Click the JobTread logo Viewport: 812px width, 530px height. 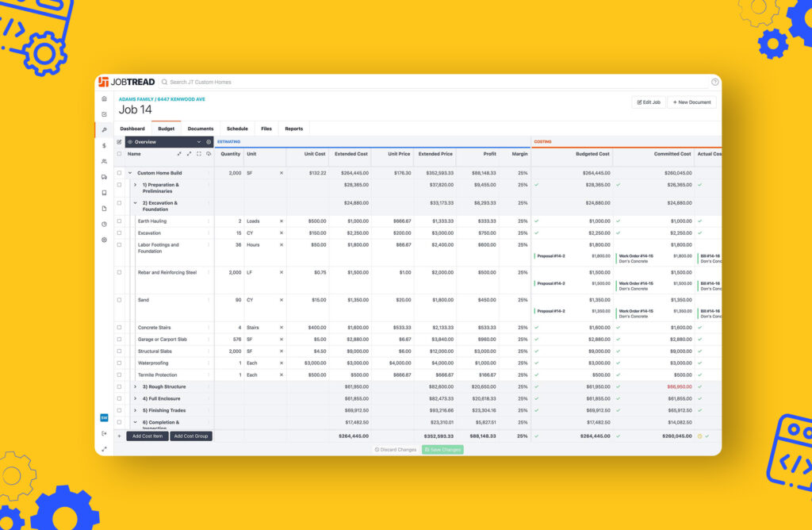point(126,82)
